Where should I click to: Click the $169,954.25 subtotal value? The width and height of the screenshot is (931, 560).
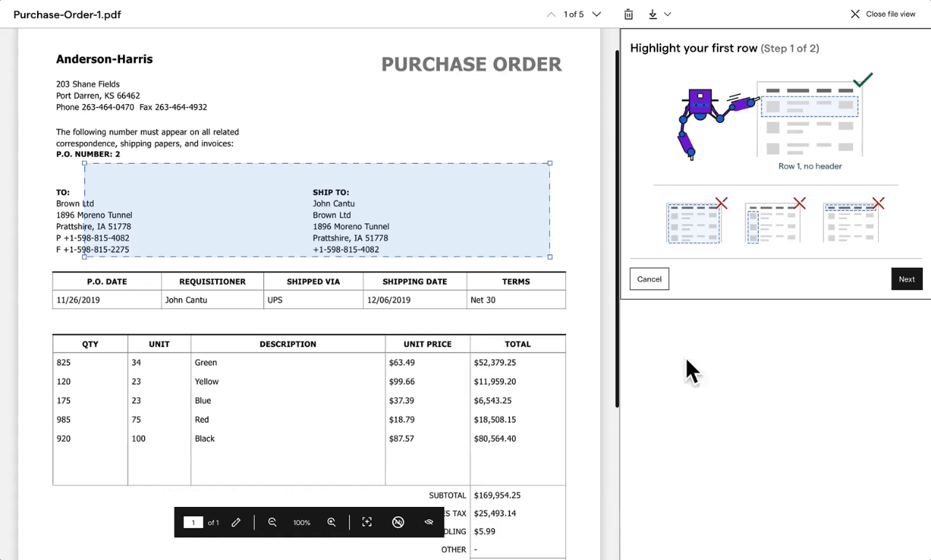coord(498,495)
